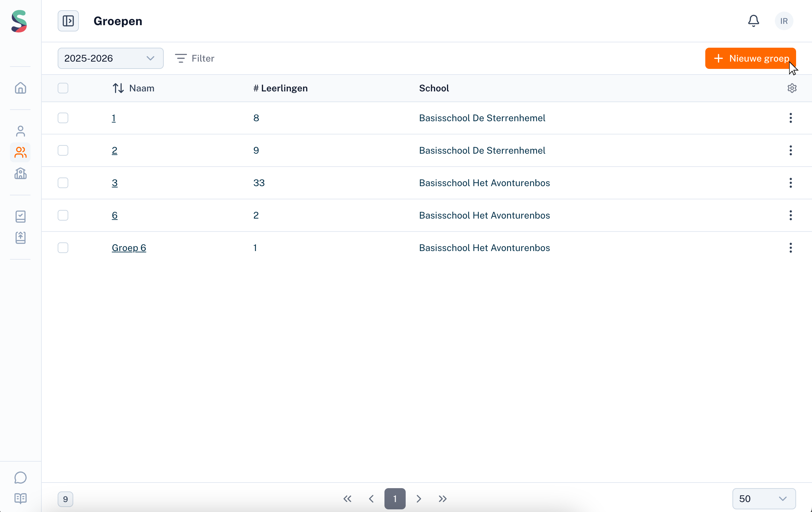The image size is (812, 512).
Task: Open three-dot menu for Groep 6
Action: tap(790, 248)
